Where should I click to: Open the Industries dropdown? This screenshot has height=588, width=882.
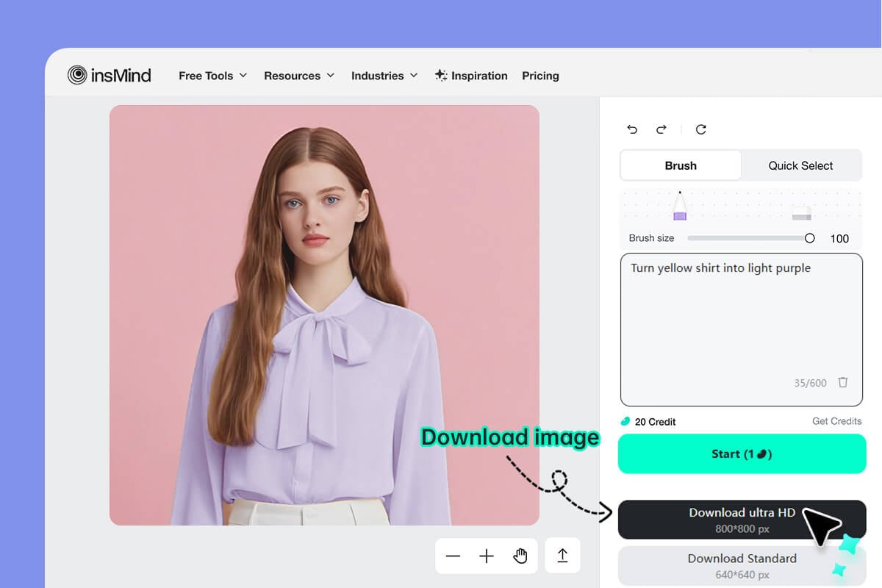(x=384, y=76)
